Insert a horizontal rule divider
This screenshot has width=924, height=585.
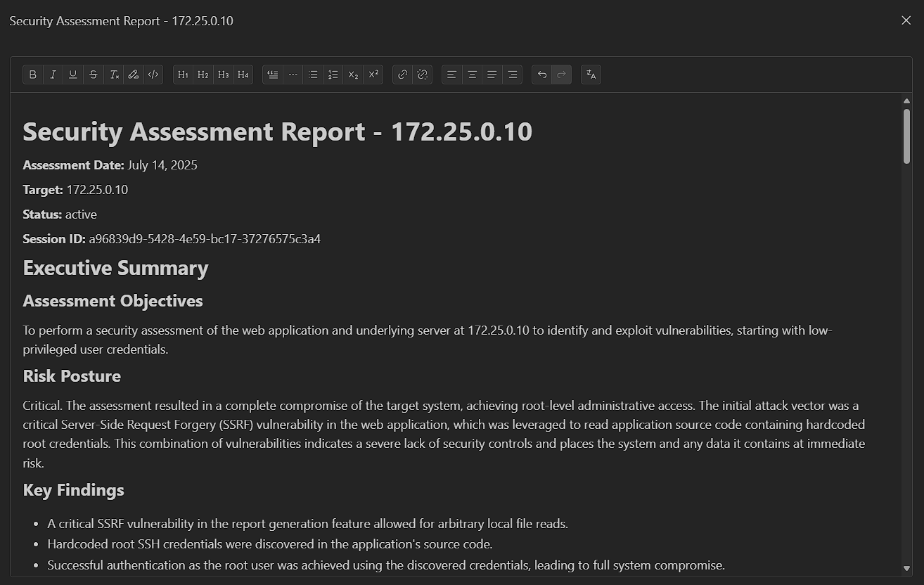293,75
